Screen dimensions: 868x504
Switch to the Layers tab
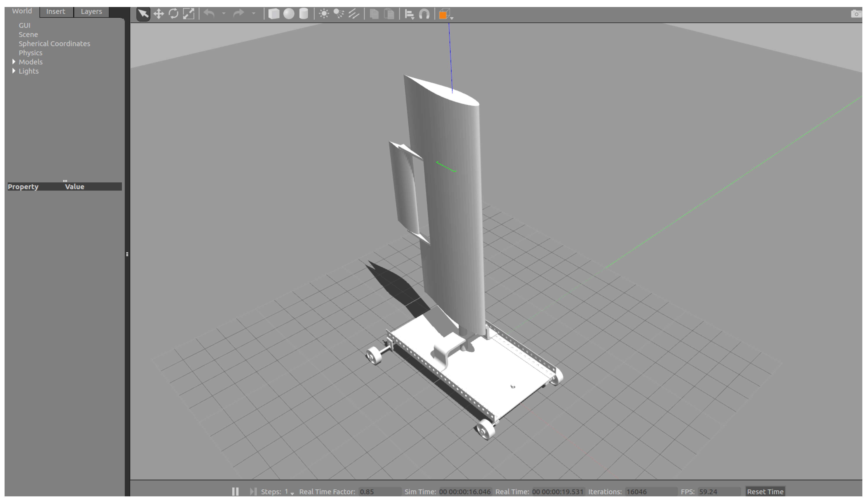tap(91, 11)
